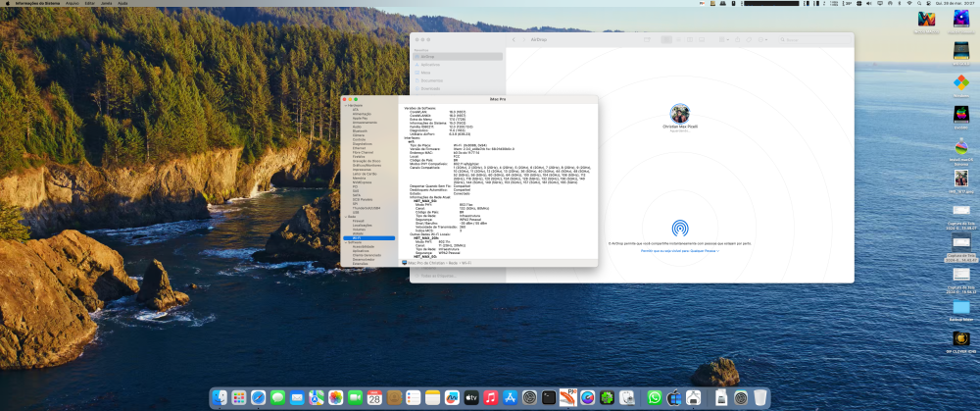Select Aplicativos in Finder sidebar
The image size is (980, 411).
458,65
